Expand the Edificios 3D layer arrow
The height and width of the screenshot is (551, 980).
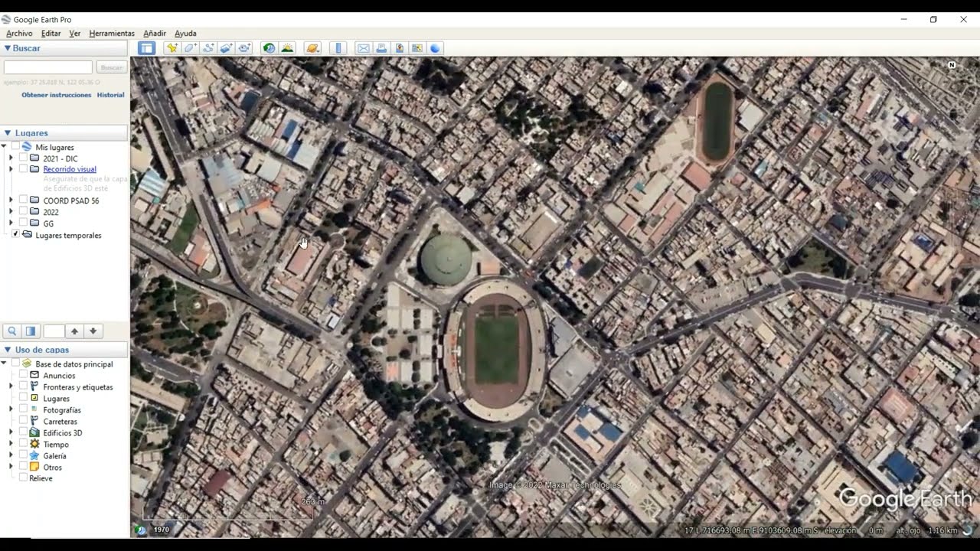coord(11,433)
